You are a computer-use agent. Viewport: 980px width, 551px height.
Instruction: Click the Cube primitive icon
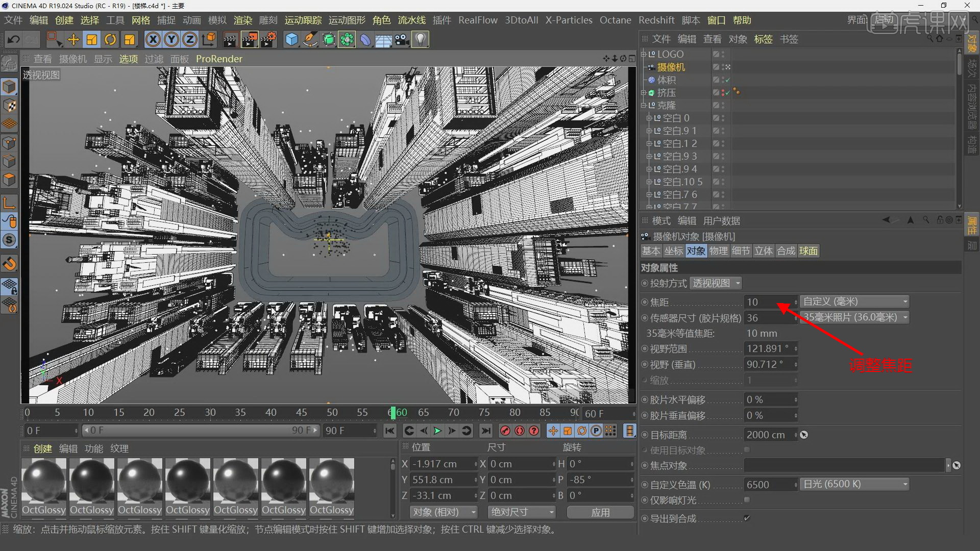[291, 39]
